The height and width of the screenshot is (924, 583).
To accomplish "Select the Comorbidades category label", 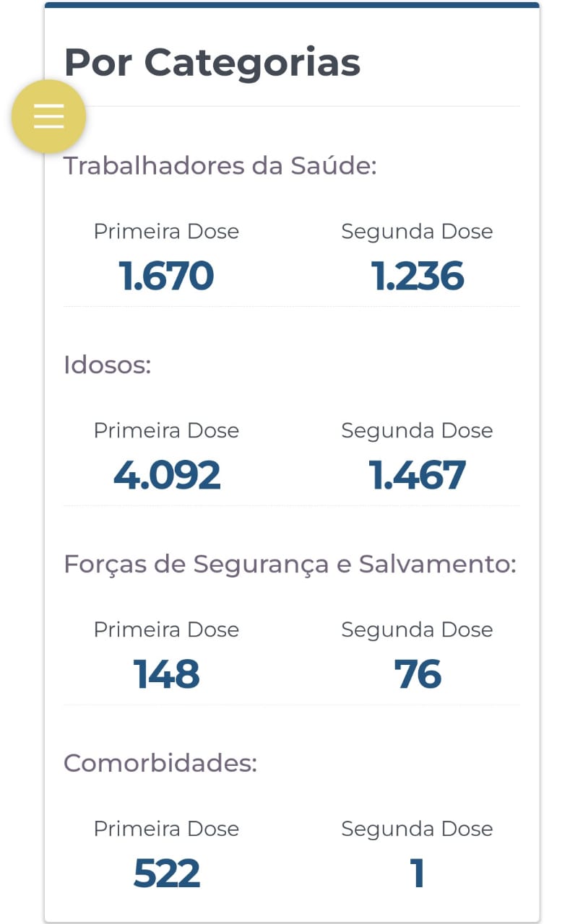I will click(x=160, y=764).
